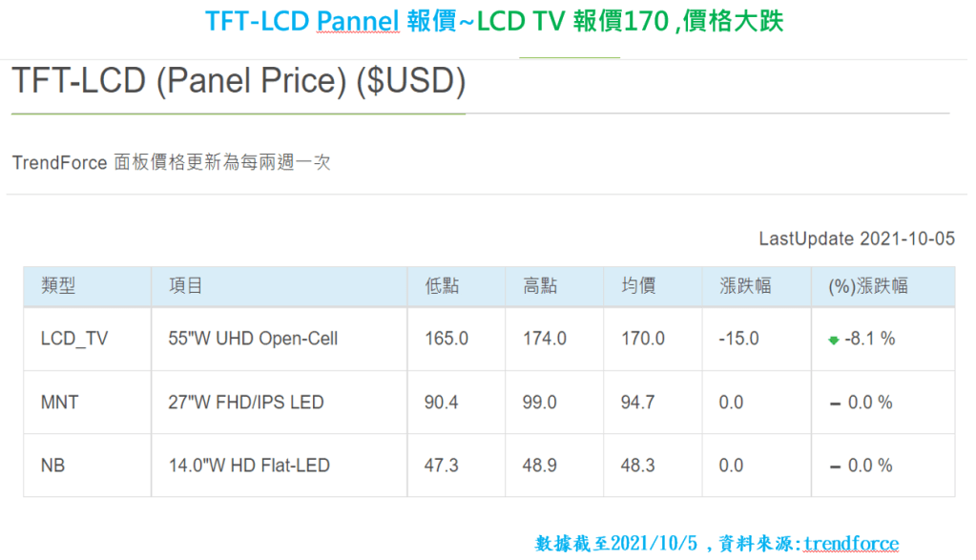
Task: Click the dash icon in the NB row
Action: [x=835, y=467]
